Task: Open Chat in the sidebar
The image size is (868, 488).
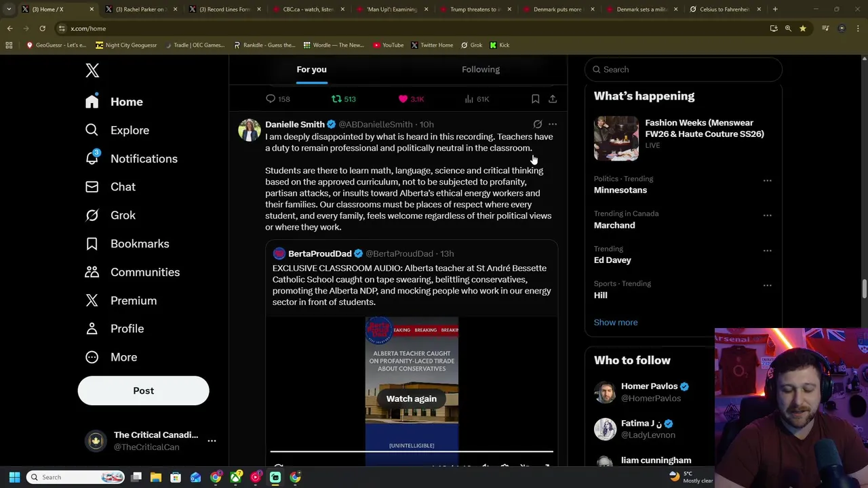Action: click(x=110, y=187)
